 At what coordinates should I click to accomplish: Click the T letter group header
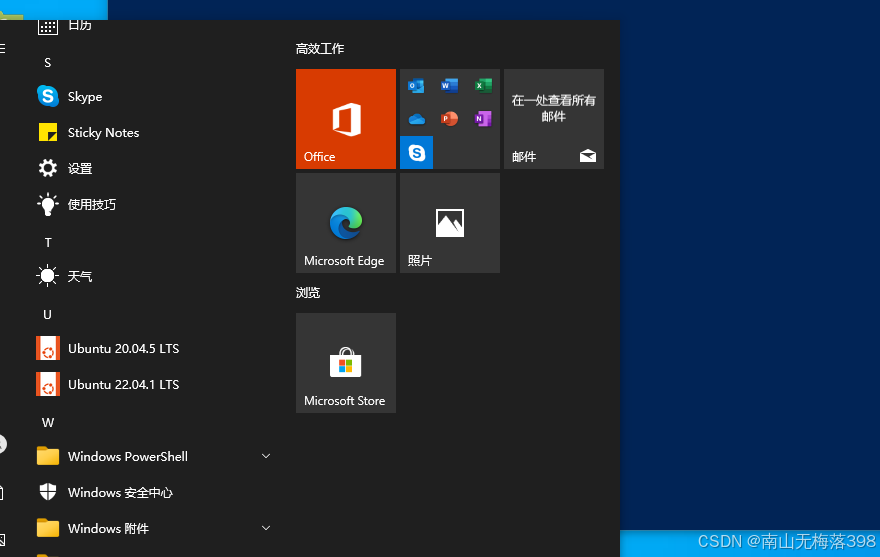[x=48, y=243]
